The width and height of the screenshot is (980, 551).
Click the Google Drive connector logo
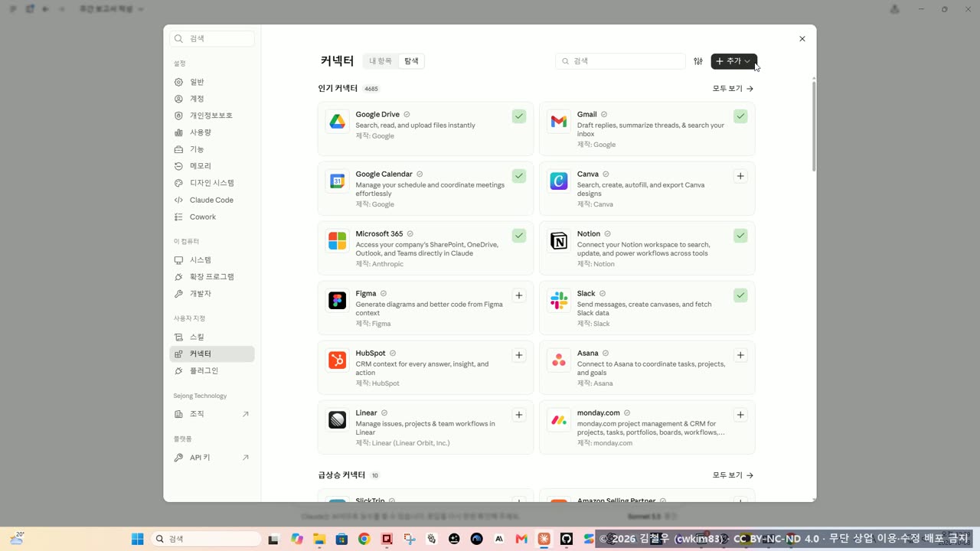click(x=338, y=121)
